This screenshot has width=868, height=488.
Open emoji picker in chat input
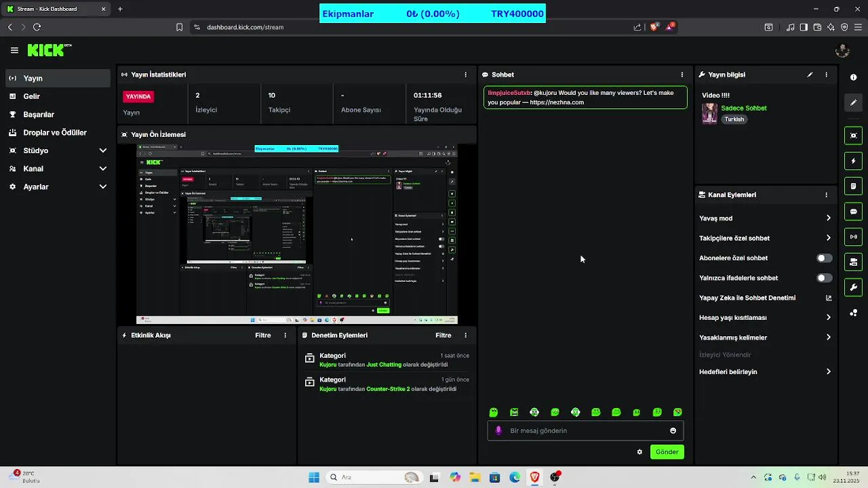[x=673, y=430]
